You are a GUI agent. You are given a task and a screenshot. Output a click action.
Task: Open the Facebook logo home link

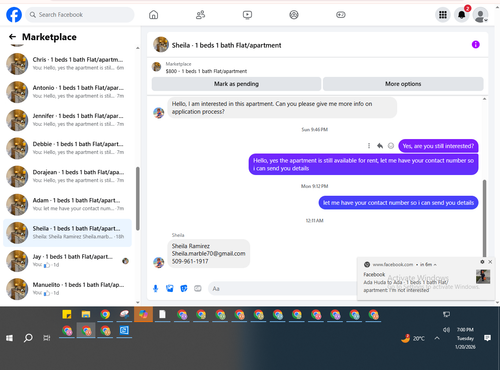click(x=14, y=15)
